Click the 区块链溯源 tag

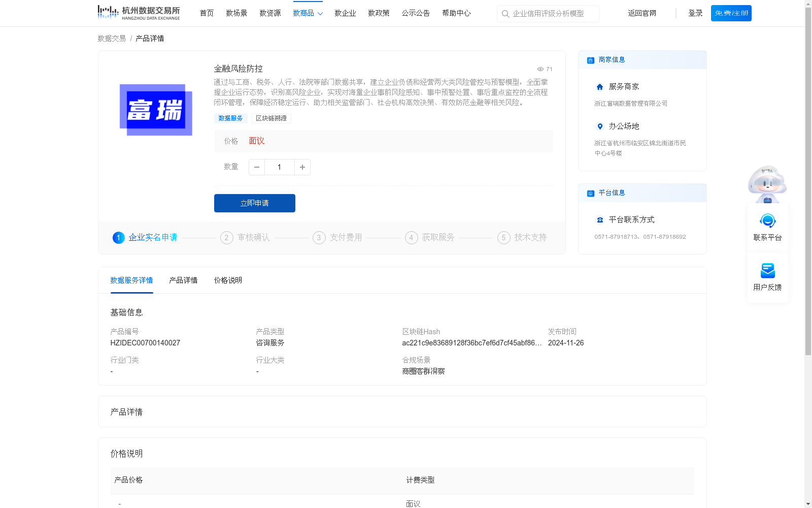[271, 118]
